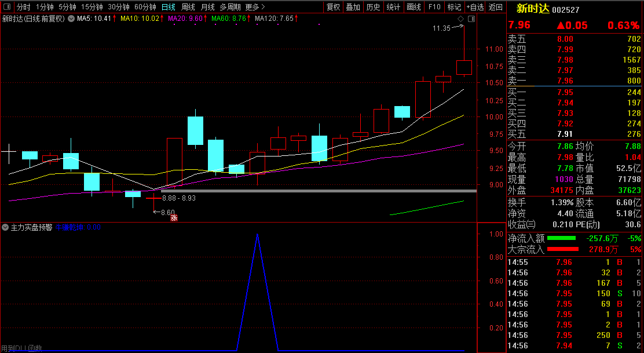
Task: Switch to the 周线 weekly tab
Action: pyautogui.click(x=188, y=7)
